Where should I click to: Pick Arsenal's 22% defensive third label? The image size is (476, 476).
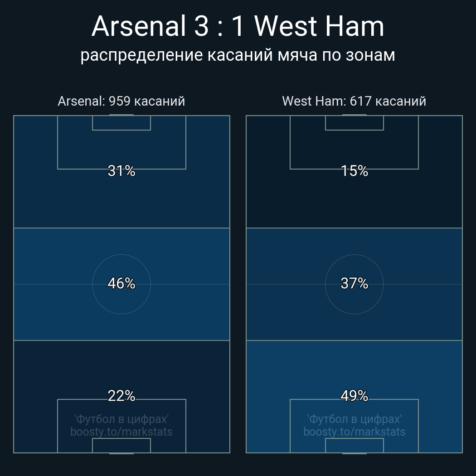(x=121, y=396)
